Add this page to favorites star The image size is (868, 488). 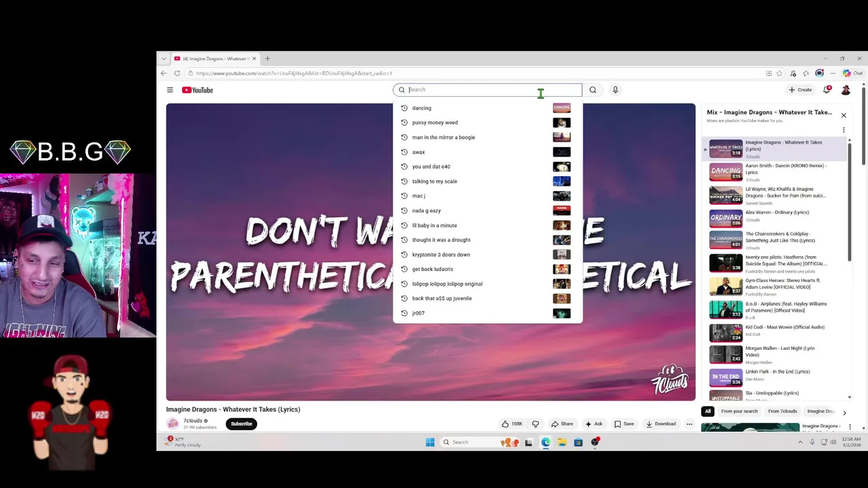click(x=779, y=73)
